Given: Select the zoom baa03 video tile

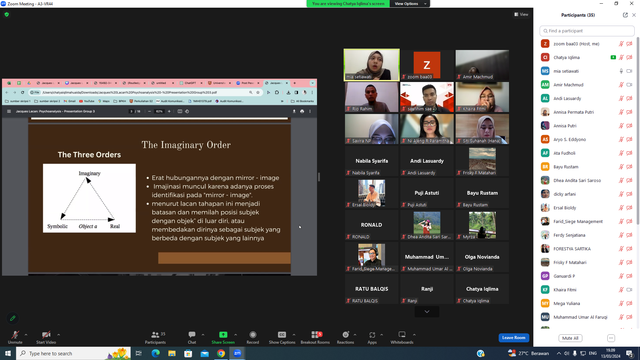Looking at the screenshot, I should (x=427, y=65).
